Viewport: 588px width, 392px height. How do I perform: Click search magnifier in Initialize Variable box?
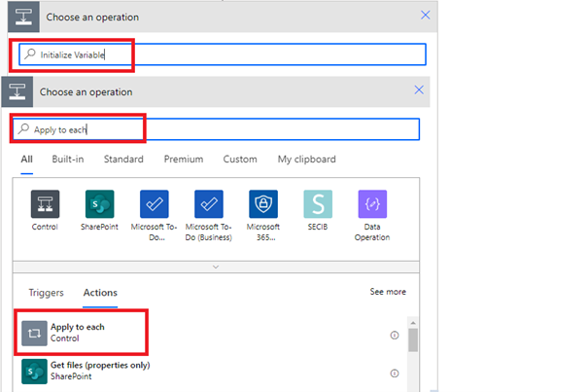pyautogui.click(x=29, y=54)
